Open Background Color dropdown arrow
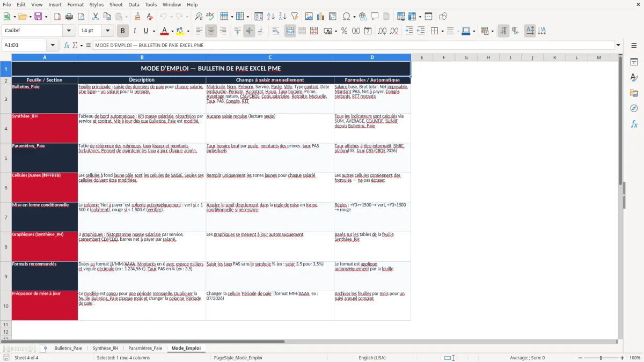 click(x=188, y=31)
